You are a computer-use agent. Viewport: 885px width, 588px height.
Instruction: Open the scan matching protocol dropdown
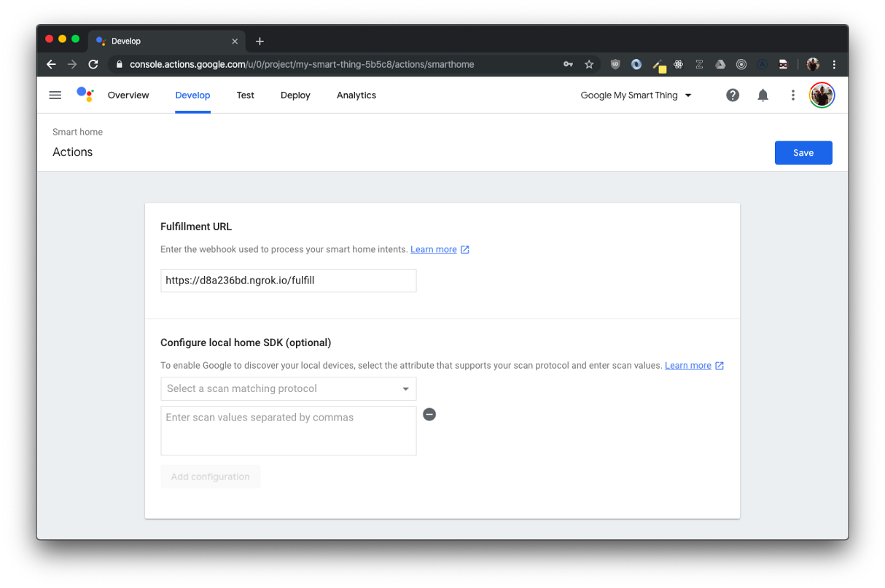coord(288,388)
